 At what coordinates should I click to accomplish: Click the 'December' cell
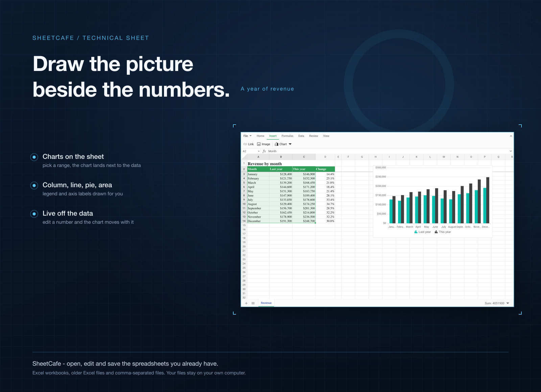point(258,221)
